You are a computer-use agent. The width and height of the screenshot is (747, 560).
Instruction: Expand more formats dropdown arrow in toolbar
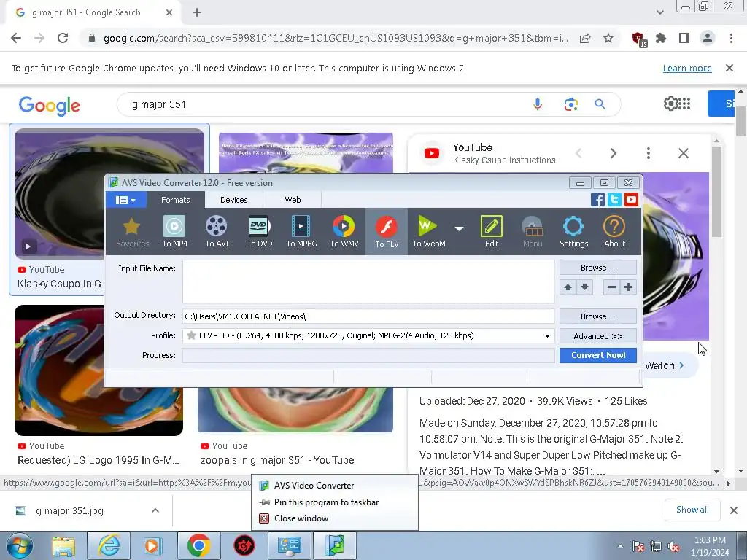459,229
